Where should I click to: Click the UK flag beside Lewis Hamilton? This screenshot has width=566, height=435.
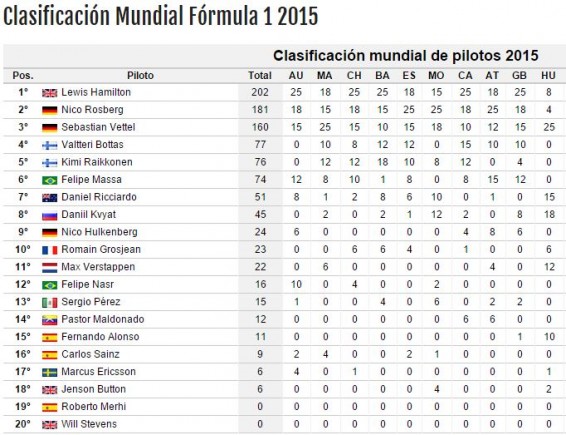click(x=49, y=93)
